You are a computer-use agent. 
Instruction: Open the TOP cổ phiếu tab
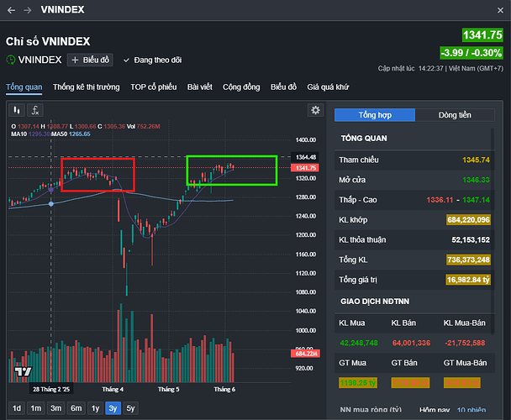[154, 87]
